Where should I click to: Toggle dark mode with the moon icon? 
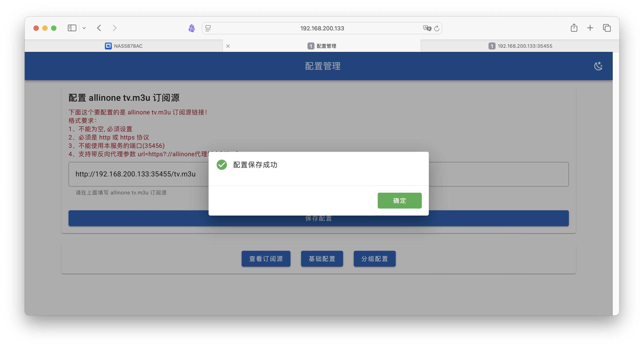[x=598, y=66]
